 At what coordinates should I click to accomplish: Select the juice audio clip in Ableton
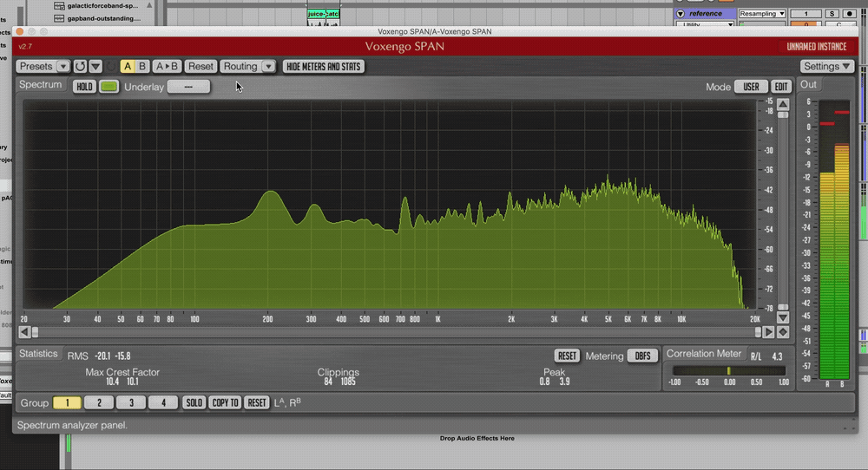(x=323, y=14)
